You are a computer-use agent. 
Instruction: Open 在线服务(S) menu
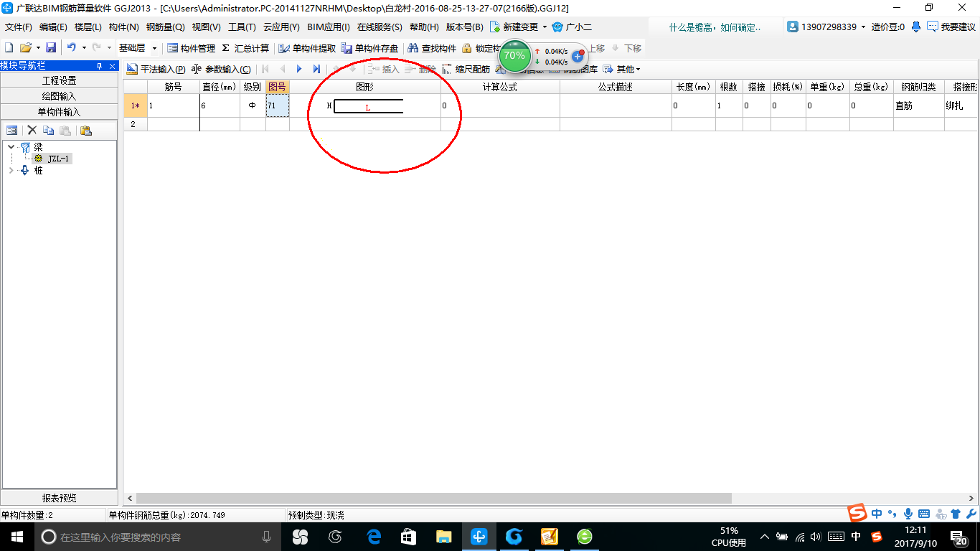tap(380, 27)
